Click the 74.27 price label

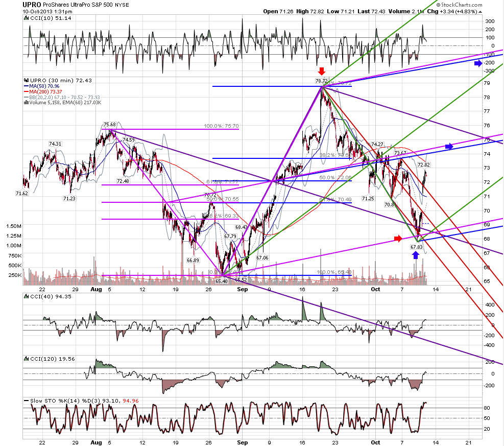377,145
